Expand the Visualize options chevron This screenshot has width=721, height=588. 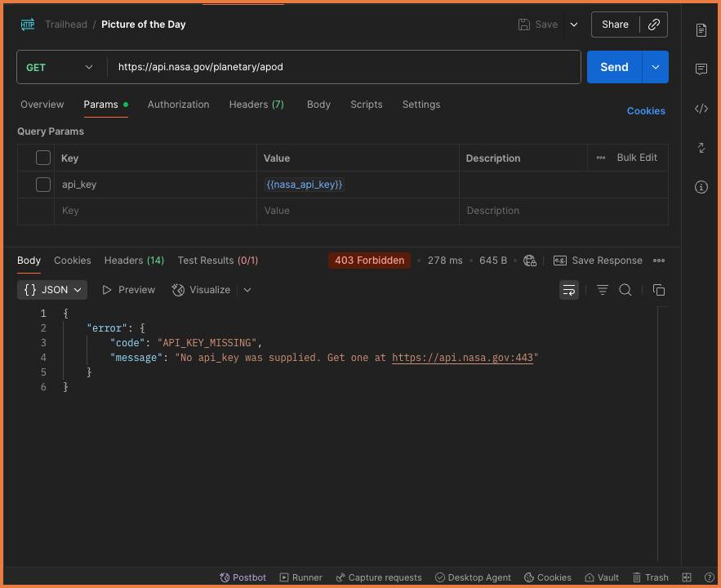click(x=247, y=290)
